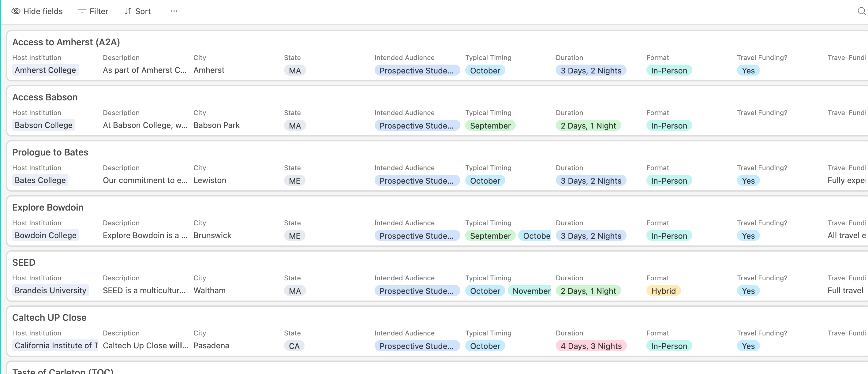Click the search magnifier icon
Image resolution: width=868 pixels, height=374 pixels.
(861, 11)
